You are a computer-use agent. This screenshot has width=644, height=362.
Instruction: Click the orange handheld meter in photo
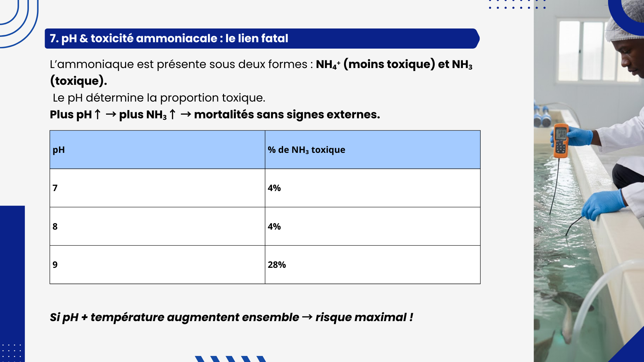[x=560, y=141]
